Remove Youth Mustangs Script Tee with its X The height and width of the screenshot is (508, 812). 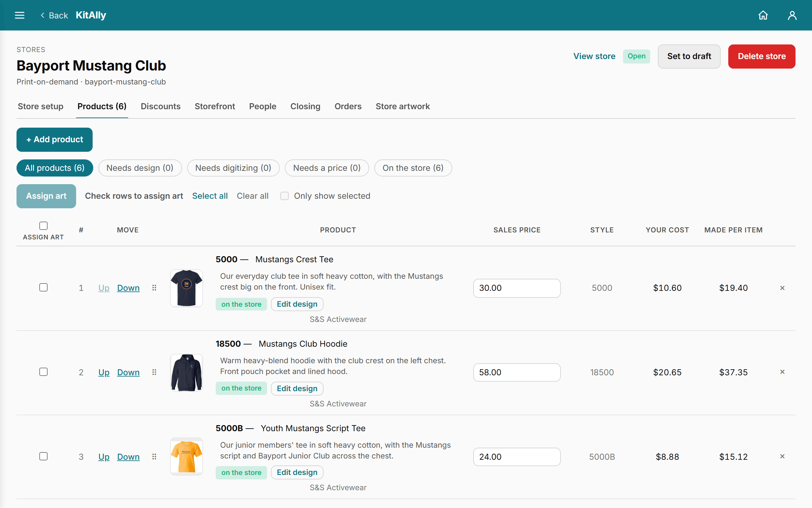coord(782,456)
